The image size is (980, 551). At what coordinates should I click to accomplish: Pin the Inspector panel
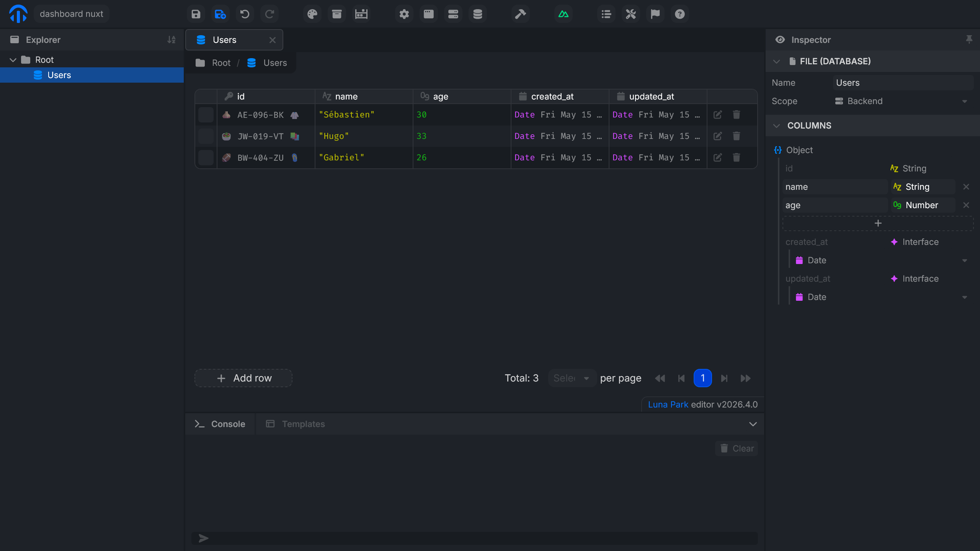point(969,39)
